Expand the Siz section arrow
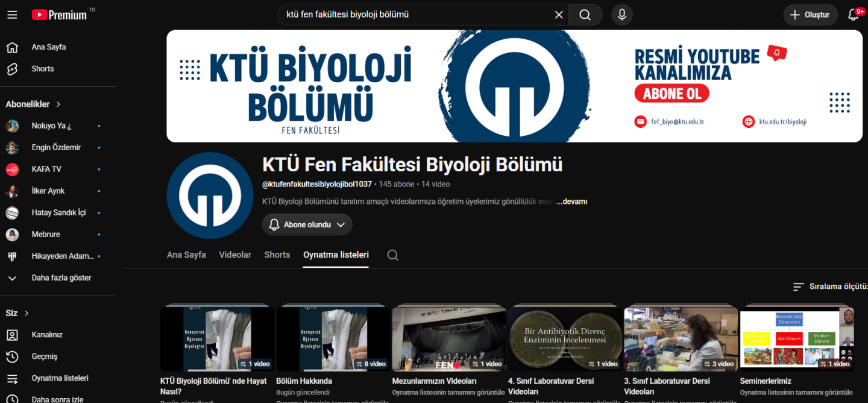Viewport: 868px width, 403px height. tap(27, 313)
